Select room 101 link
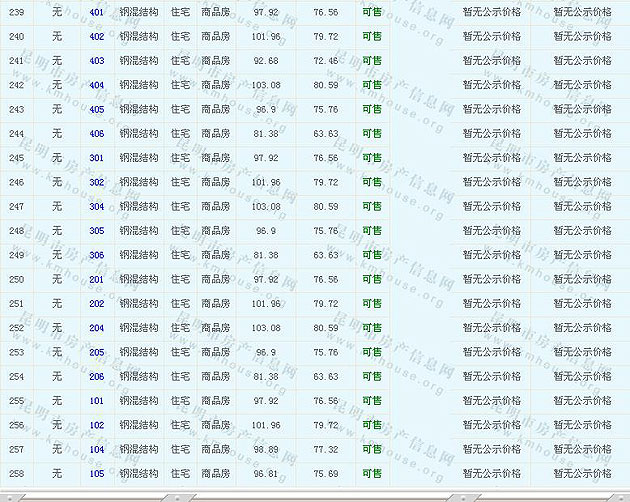The image size is (630, 502). pos(96,401)
